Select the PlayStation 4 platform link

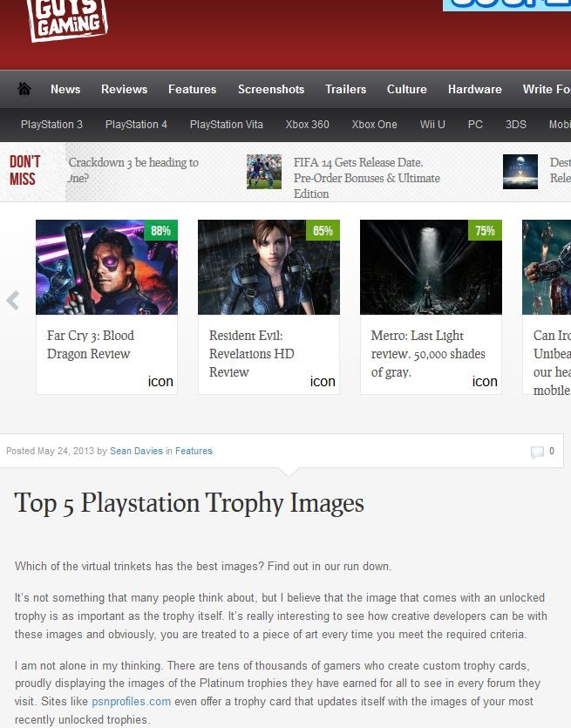(x=136, y=125)
